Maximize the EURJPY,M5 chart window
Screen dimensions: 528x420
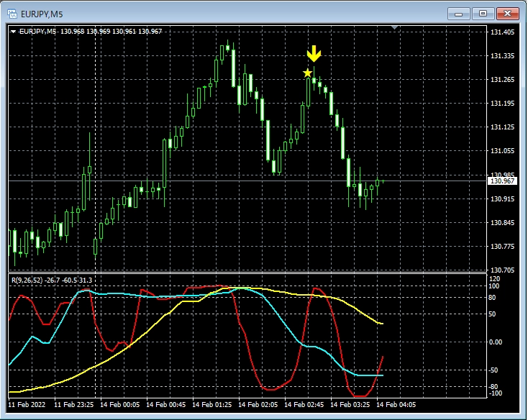click(x=482, y=13)
